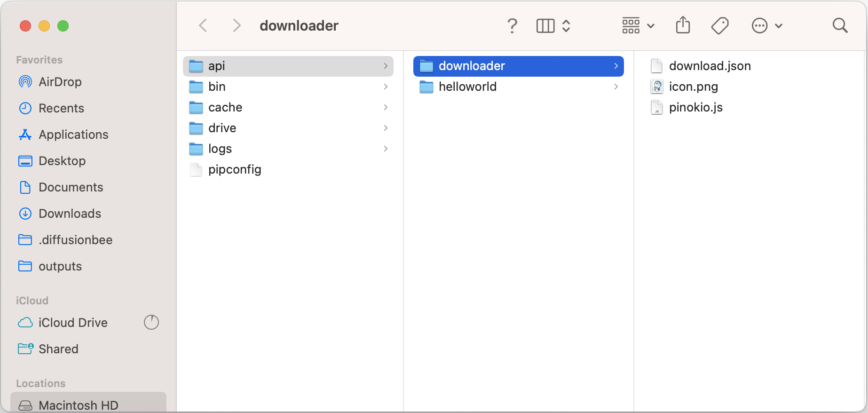Image resolution: width=868 pixels, height=413 pixels.
Task: Open AirDrop in the sidebar
Action: [x=60, y=82]
